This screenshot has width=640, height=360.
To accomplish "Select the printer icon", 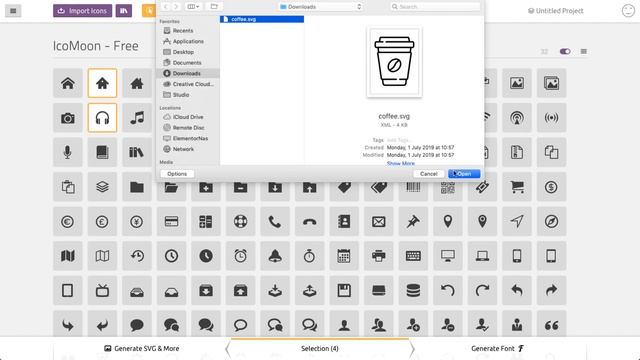I will point(379,256).
